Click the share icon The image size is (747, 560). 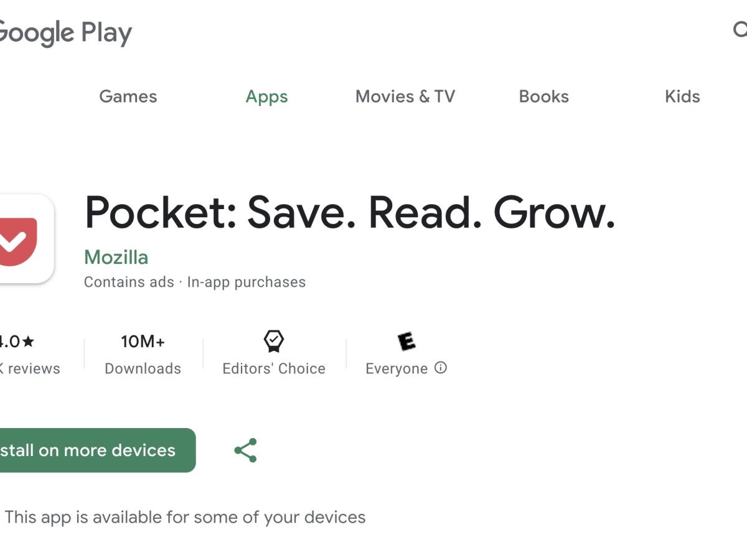tap(245, 450)
